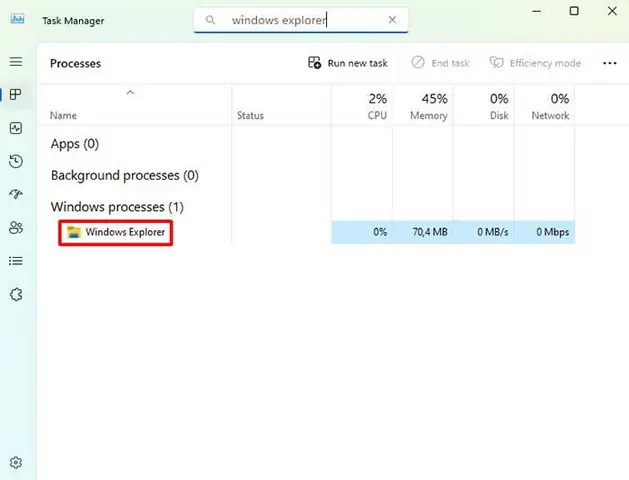Click the Task Manager app icon

click(x=17, y=19)
